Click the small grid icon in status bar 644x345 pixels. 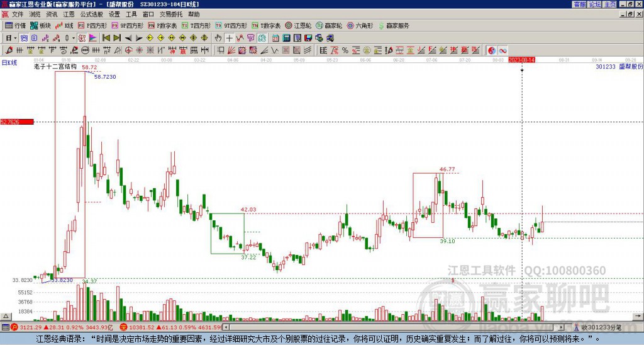(5, 327)
